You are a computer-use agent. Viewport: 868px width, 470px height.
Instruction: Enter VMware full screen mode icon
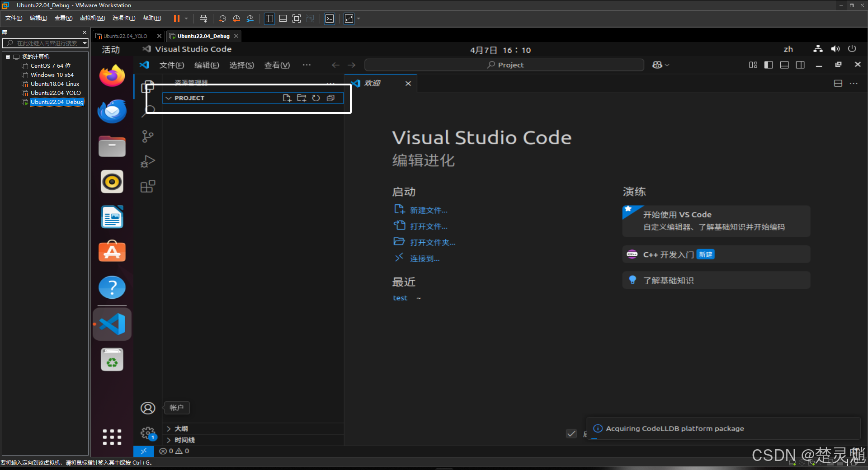297,19
